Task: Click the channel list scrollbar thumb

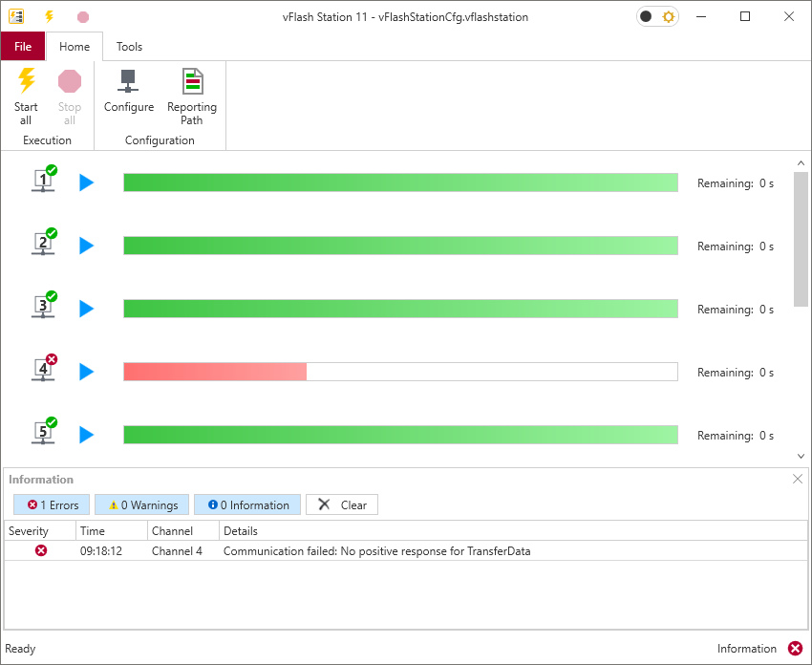Action: coord(801,239)
